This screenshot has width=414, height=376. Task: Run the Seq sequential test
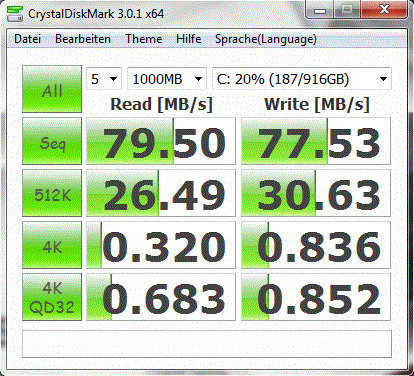pos(52,141)
